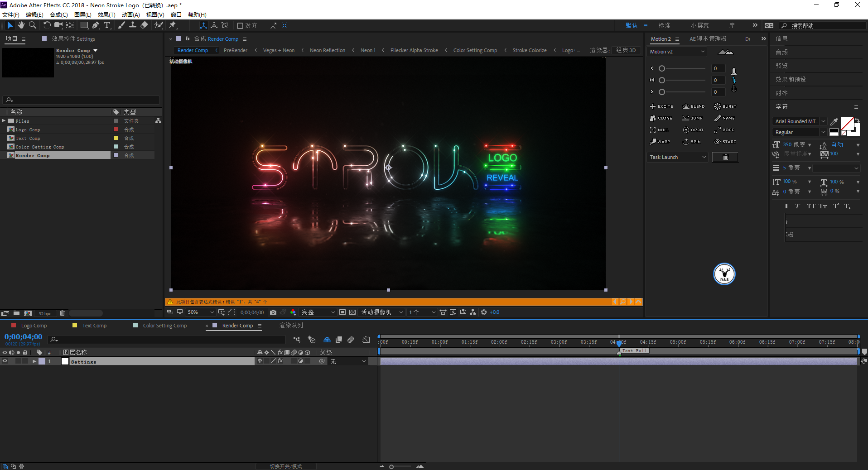This screenshot has width=868, height=470.
Task: Adjust the timeline zoom slider
Action: tap(391, 467)
